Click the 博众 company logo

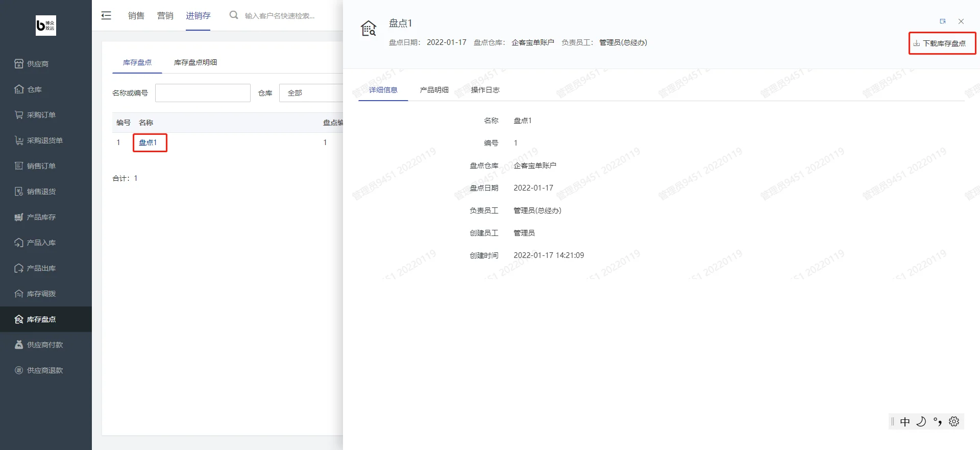[x=46, y=26]
